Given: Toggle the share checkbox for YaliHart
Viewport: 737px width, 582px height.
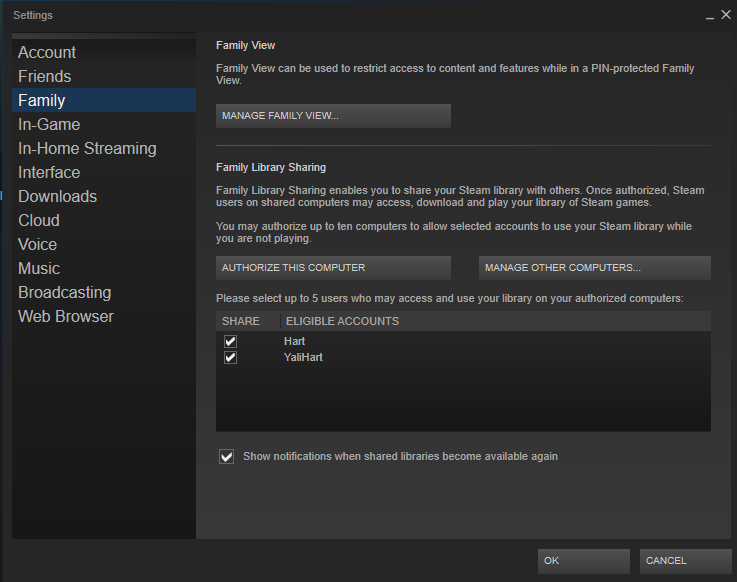Looking at the screenshot, I should [230, 357].
